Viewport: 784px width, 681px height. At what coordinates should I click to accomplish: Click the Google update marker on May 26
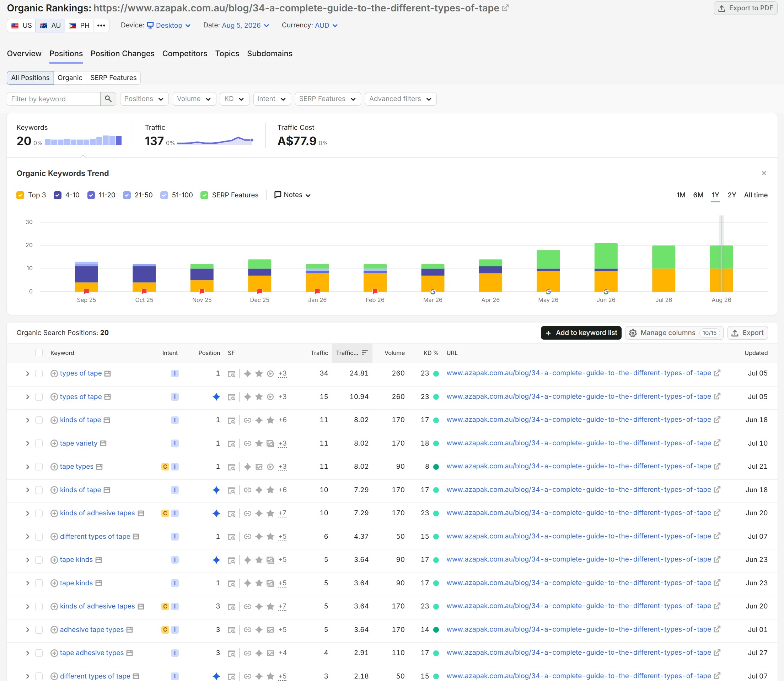(548, 292)
